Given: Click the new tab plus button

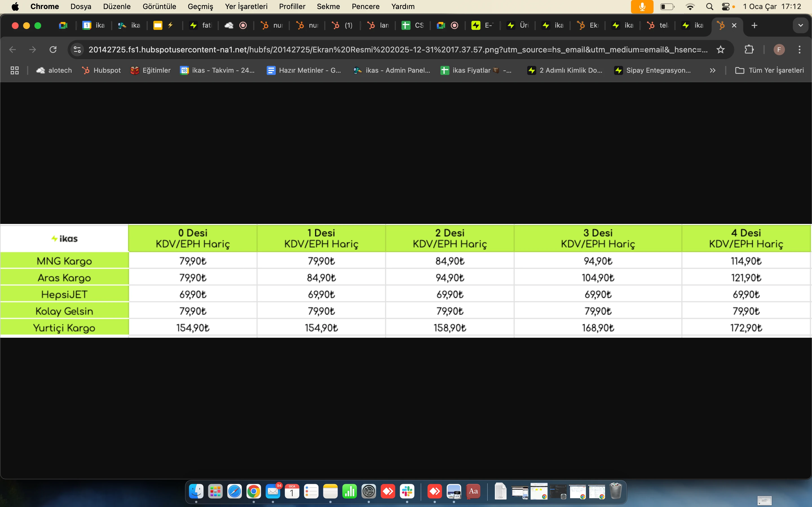Looking at the screenshot, I should click(x=754, y=25).
